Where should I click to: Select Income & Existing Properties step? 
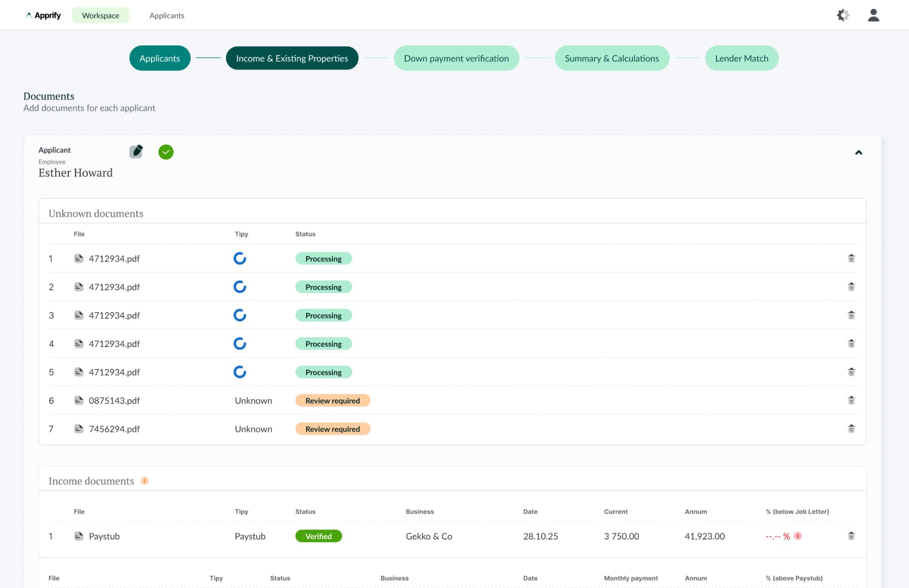click(x=292, y=58)
